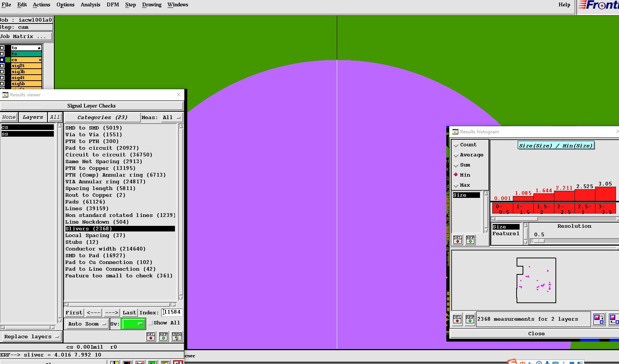Click REF icon in Results viewer bottom bar
Image resolution: width=619 pixels, height=364 pixels.
[x=163, y=336]
